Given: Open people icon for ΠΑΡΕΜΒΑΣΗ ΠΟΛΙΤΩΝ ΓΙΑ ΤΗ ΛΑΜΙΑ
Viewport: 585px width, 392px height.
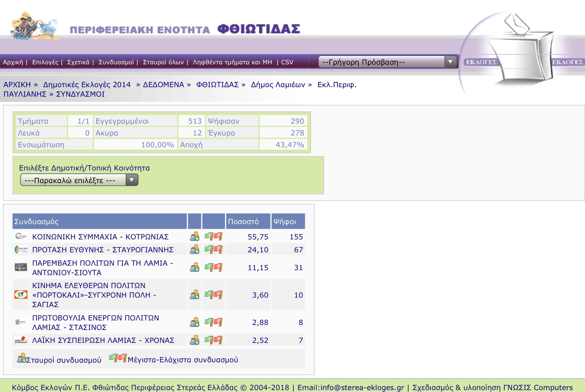Looking at the screenshot, I should tap(195, 267).
